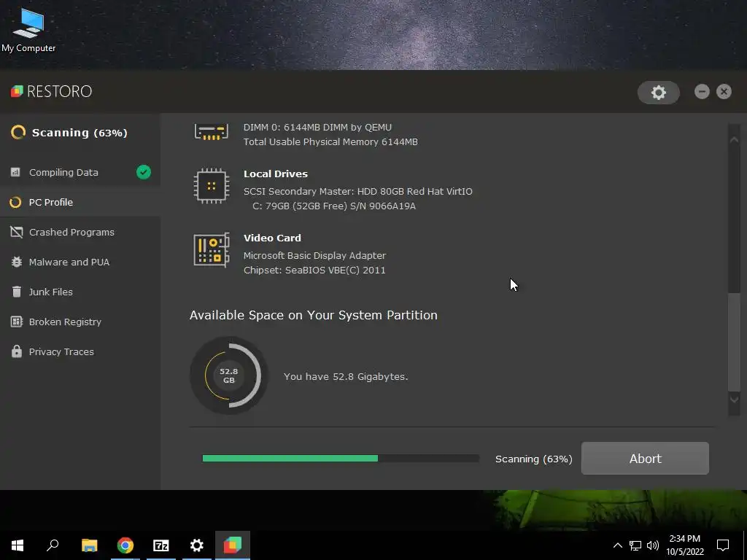
Task: Click scrollbar up arrow in profile panel
Action: [734, 139]
